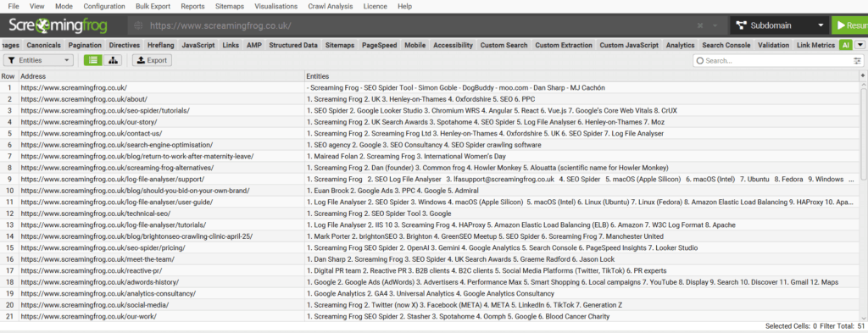Open search filter options icon
Screen dimensions: 868x333
pos(858,61)
